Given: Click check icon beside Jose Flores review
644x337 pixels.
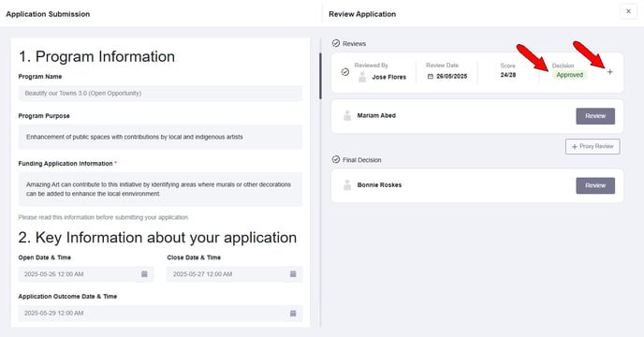Looking at the screenshot, I should pyautogui.click(x=345, y=72).
